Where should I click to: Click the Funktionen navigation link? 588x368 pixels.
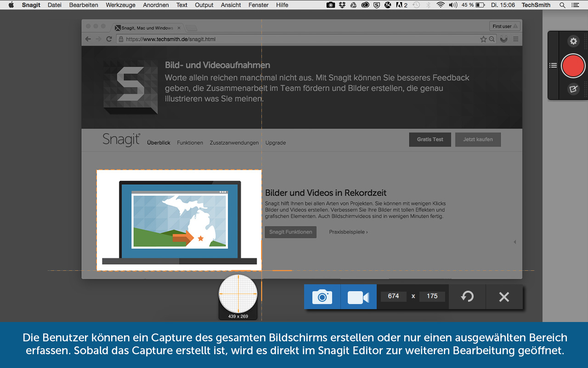click(190, 143)
